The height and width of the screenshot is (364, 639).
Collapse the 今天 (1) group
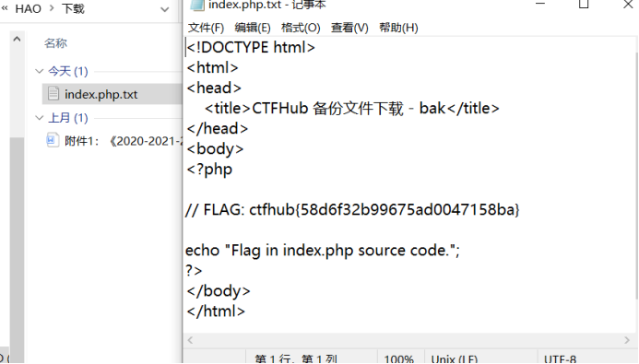[39, 71]
